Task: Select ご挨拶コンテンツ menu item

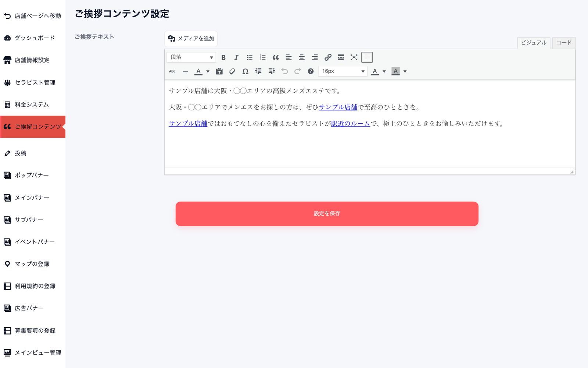Action: [33, 127]
